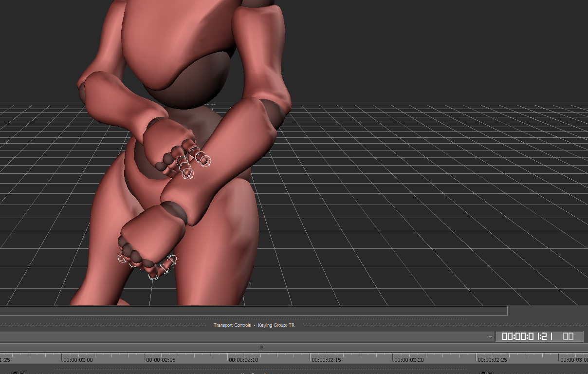Click the 00:00:01:21 timecode field
The width and height of the screenshot is (588, 374).
pyautogui.click(x=527, y=337)
